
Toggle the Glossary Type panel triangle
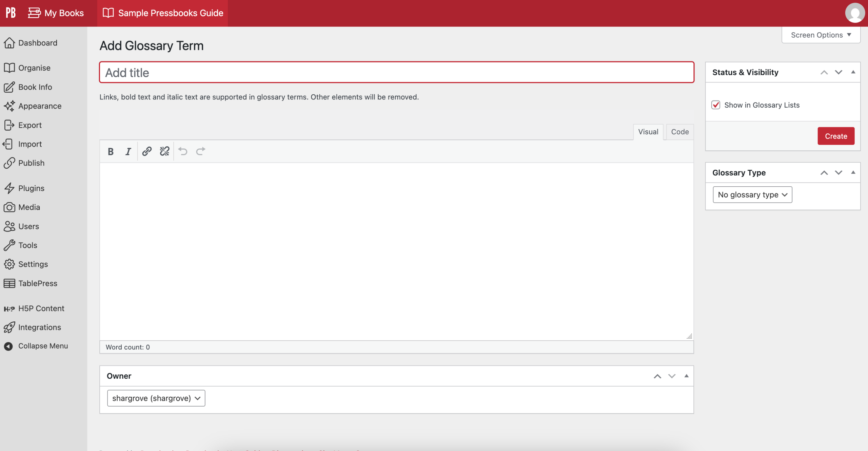[x=853, y=173]
